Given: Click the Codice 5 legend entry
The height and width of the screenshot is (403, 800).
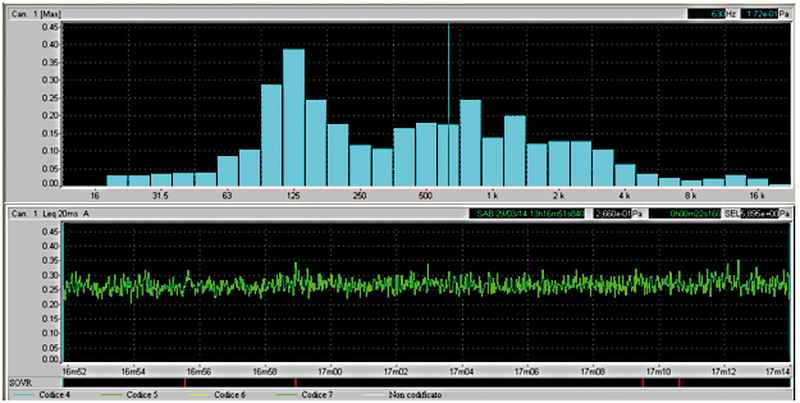Looking at the screenshot, I should (x=131, y=395).
